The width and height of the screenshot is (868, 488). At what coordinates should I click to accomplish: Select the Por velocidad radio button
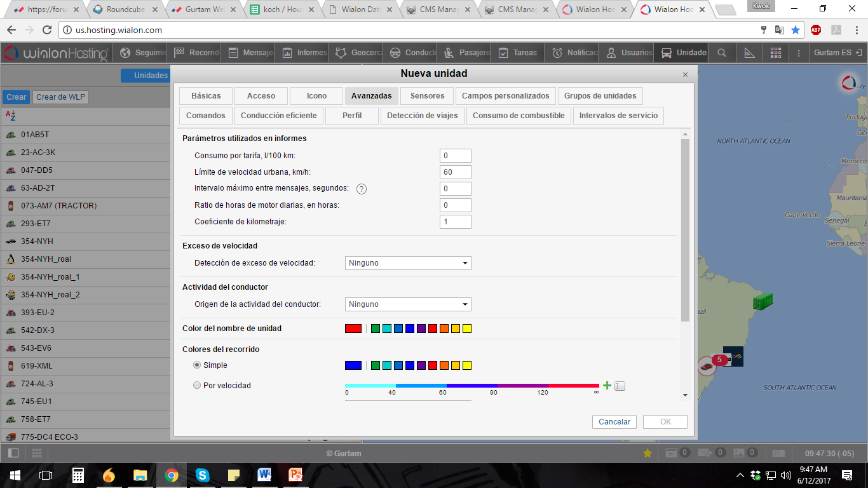click(197, 386)
